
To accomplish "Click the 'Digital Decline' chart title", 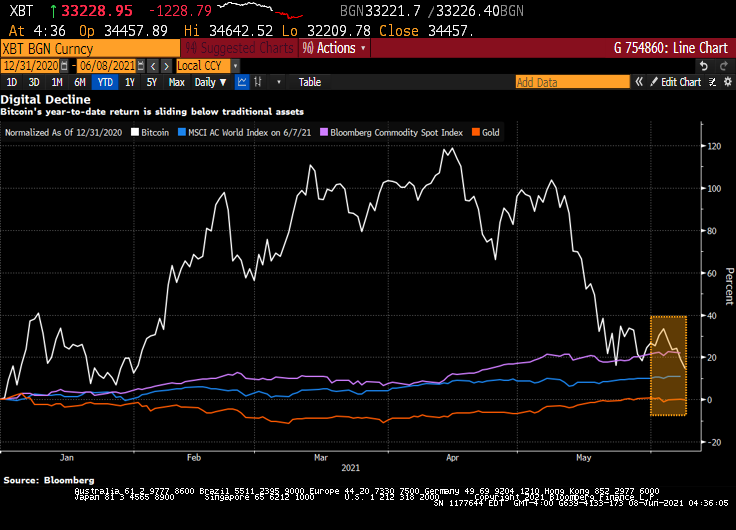I will point(46,100).
